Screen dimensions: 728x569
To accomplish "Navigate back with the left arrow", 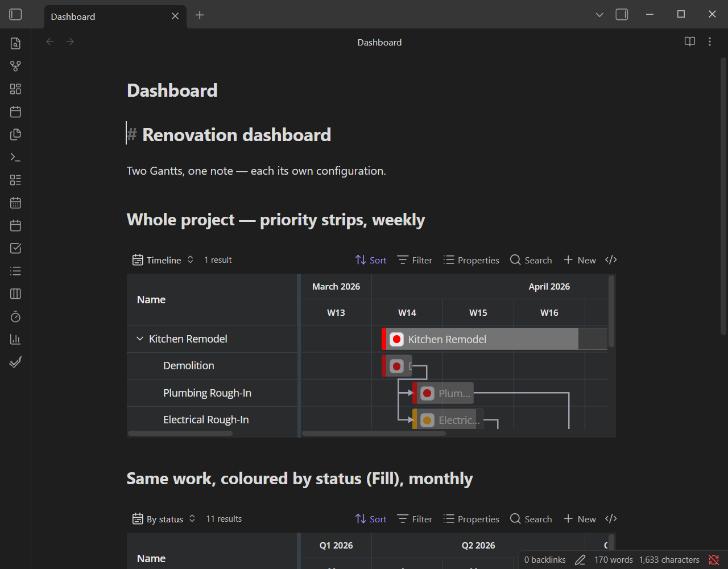I will click(x=50, y=42).
